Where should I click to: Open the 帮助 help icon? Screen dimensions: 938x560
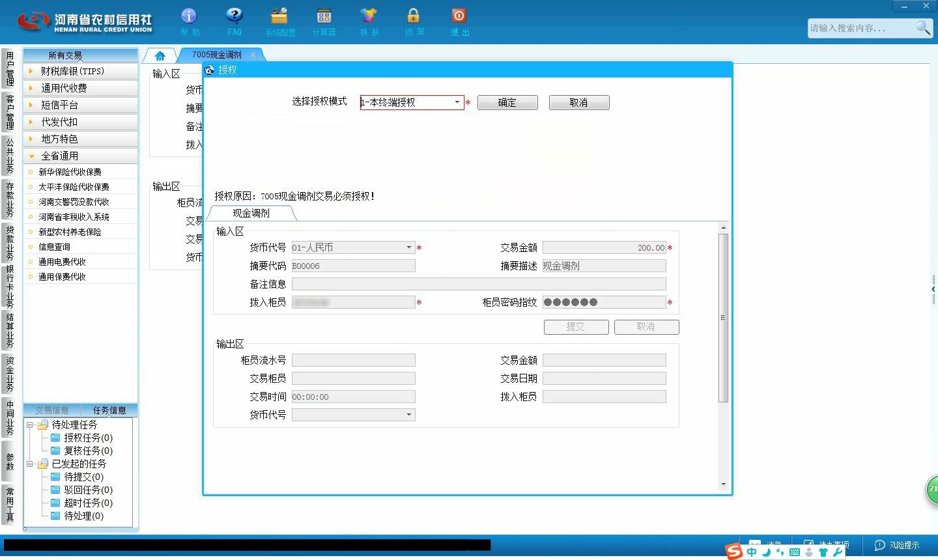click(189, 21)
